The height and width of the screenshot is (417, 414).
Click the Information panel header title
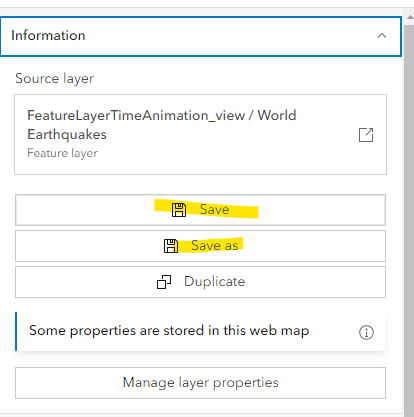(x=48, y=36)
